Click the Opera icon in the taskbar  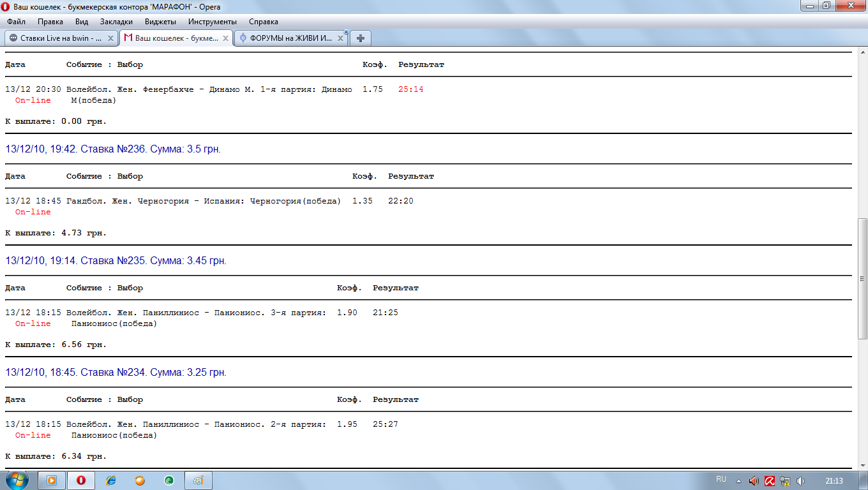click(x=81, y=480)
